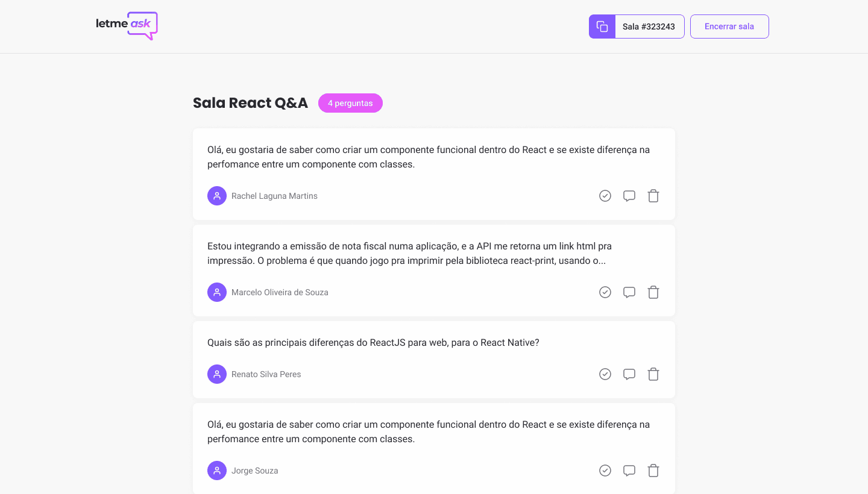Click the Sala #323243 code label
The image size is (868, 494).
click(649, 27)
